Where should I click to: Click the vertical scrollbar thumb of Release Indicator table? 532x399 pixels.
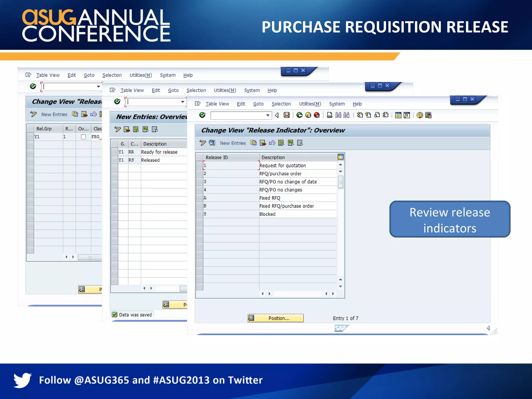[x=341, y=182]
